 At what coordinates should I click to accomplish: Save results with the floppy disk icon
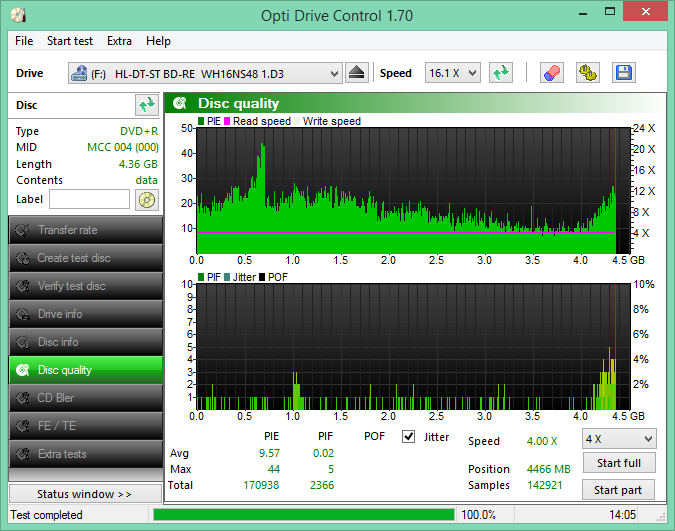(x=624, y=73)
